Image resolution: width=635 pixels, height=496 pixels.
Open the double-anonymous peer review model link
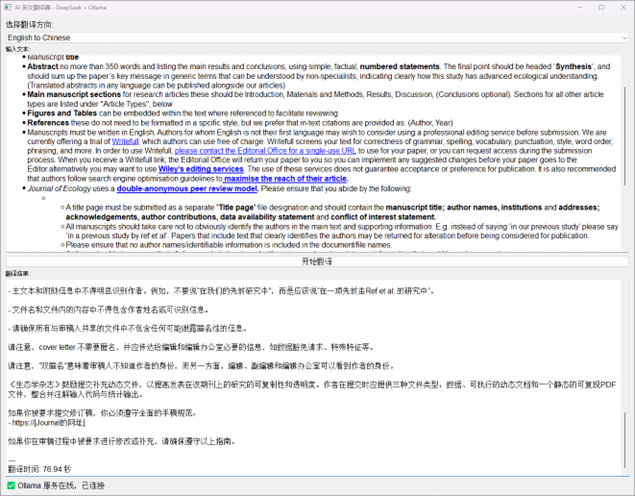pos(187,189)
